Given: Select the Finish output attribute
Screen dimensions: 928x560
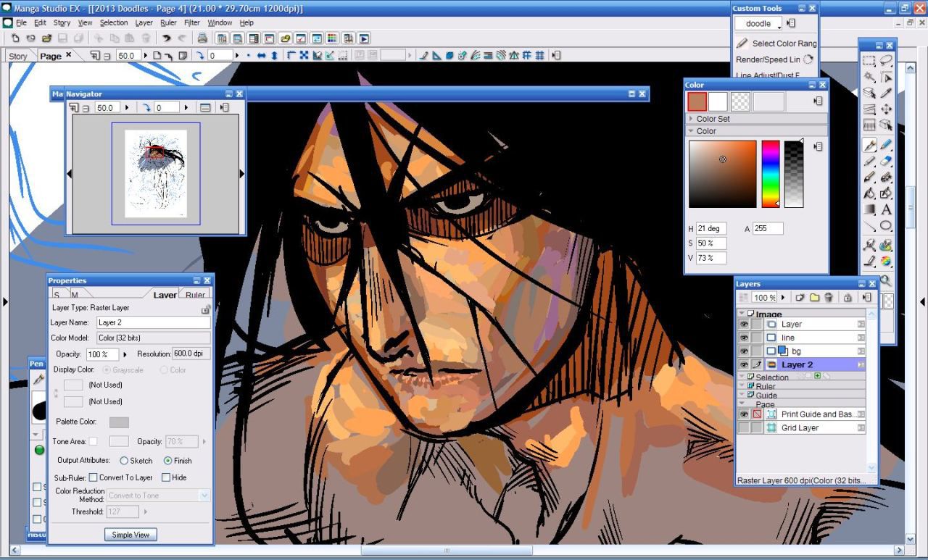Looking at the screenshot, I should (x=167, y=461).
